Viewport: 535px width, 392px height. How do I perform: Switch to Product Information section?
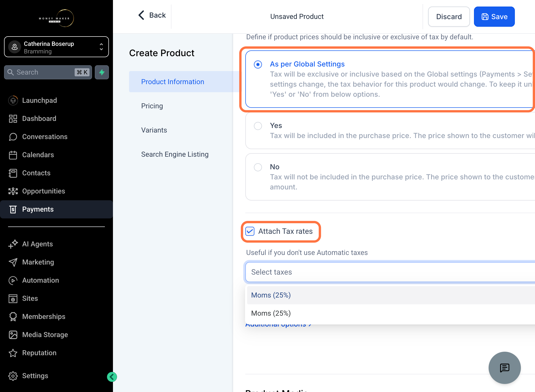(181, 82)
